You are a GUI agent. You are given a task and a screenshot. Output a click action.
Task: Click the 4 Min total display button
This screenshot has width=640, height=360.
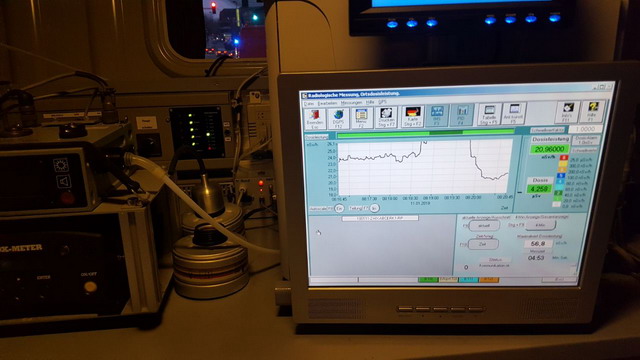pyautogui.click(x=540, y=225)
